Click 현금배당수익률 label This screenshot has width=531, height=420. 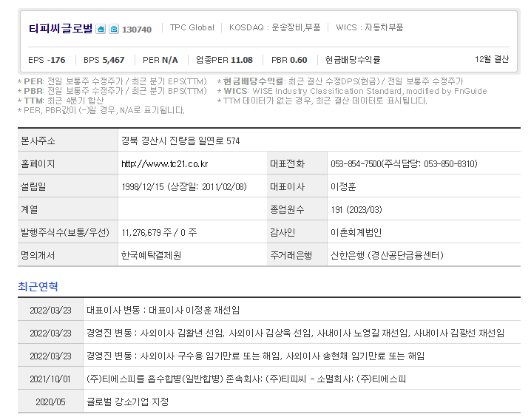pyautogui.click(x=353, y=60)
